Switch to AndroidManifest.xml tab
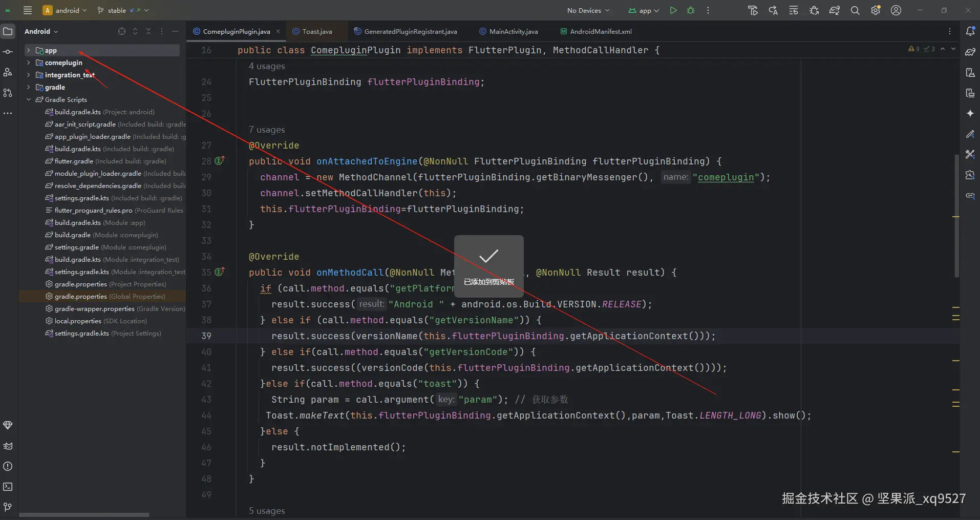The image size is (980, 520). tap(596, 31)
